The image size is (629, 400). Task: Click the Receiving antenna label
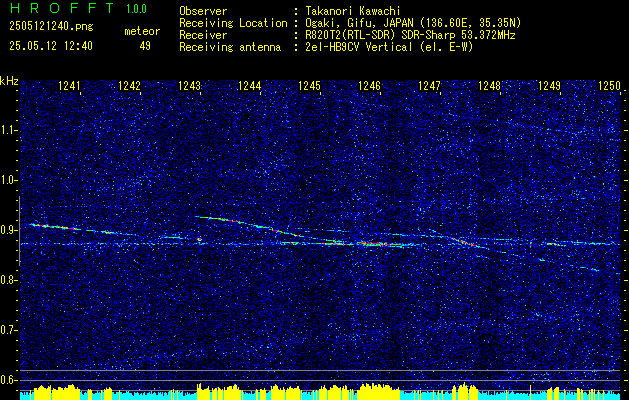pyautogui.click(x=230, y=47)
